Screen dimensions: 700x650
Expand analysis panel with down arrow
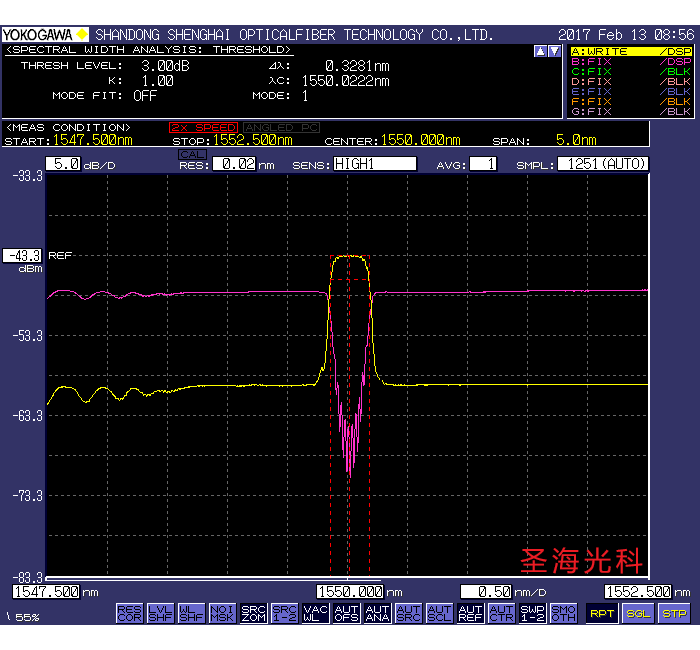click(x=554, y=51)
